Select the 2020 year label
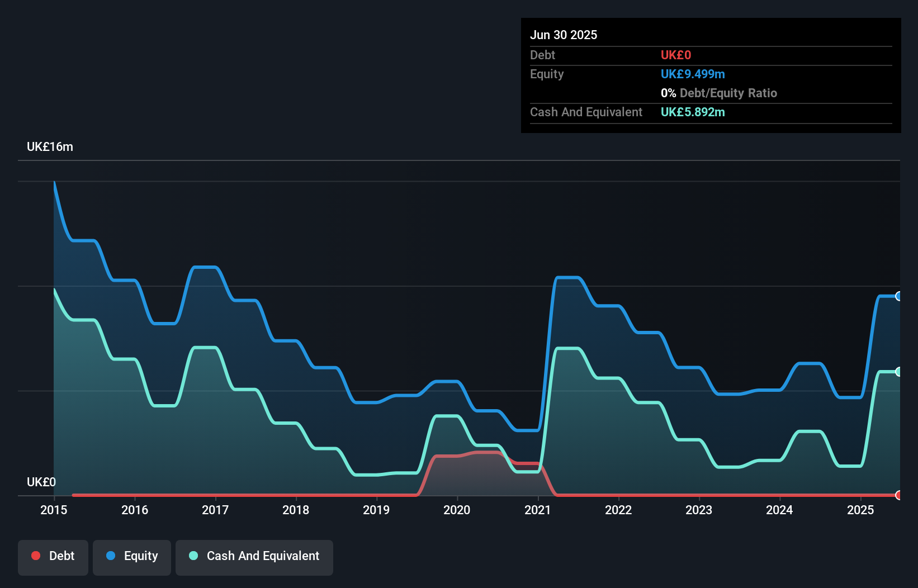Viewport: 918px width, 588px height. click(456, 510)
